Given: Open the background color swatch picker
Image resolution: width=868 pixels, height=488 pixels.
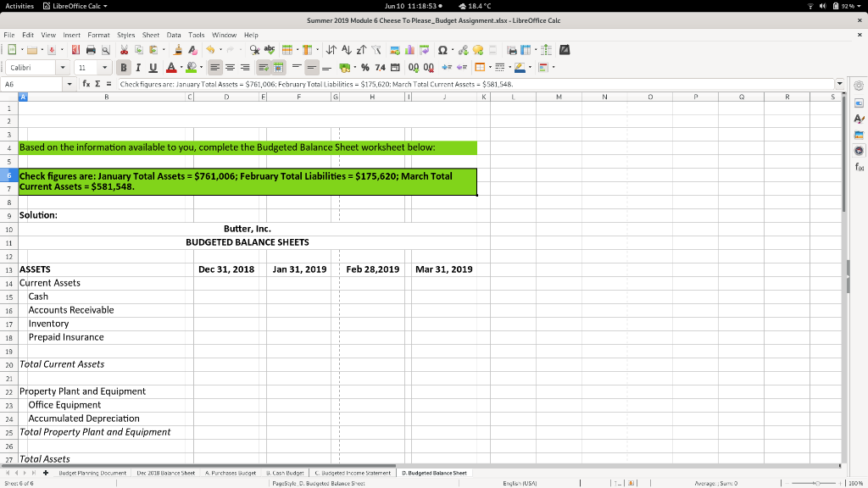Looking at the screenshot, I should 201,67.
